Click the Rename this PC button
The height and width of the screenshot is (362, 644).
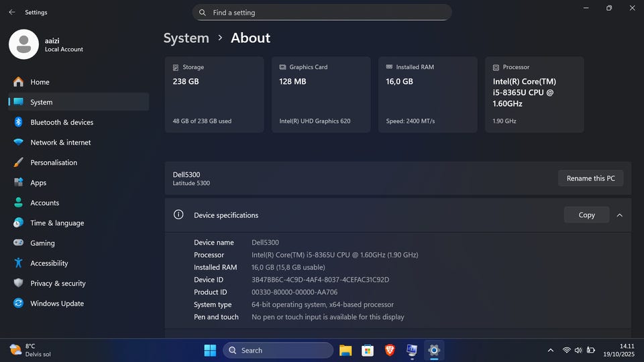click(x=590, y=178)
